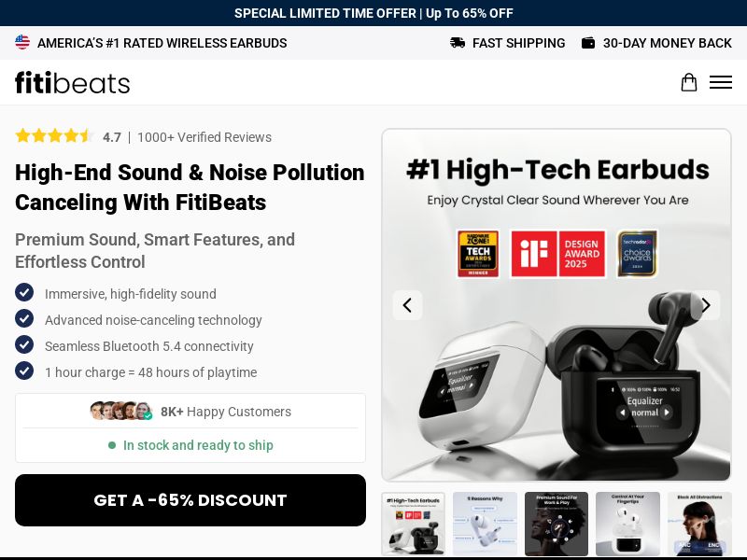Viewport: 747px width, 560px height.
Task: Click checkmark beside Advanced noise-canceling technology
Action: tap(24, 319)
